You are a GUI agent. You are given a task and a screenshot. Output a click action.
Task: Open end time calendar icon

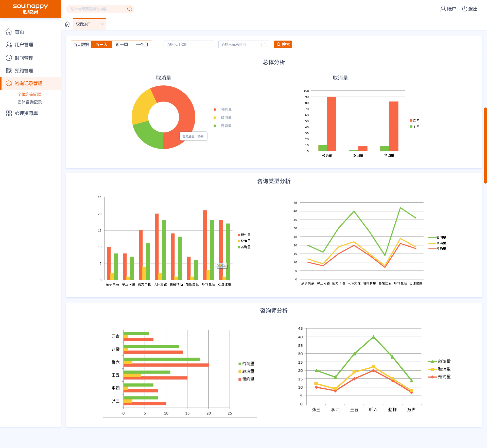tap(264, 45)
